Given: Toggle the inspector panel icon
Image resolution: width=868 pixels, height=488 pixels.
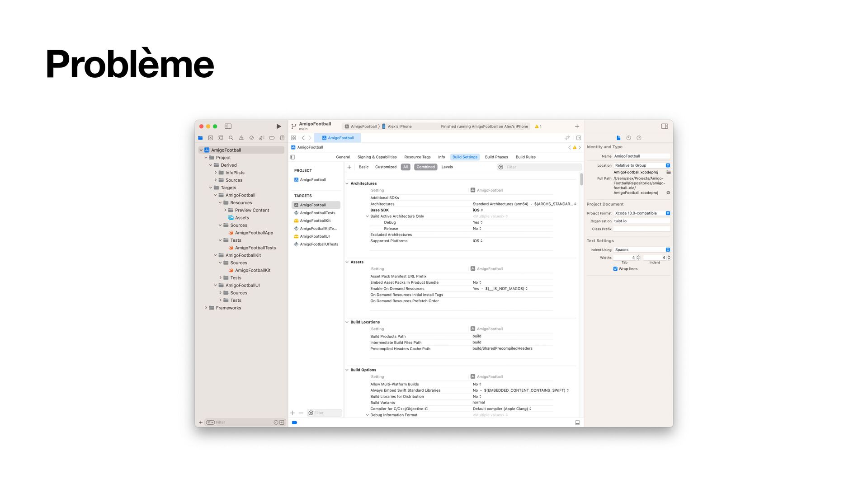Looking at the screenshot, I should tap(665, 127).
